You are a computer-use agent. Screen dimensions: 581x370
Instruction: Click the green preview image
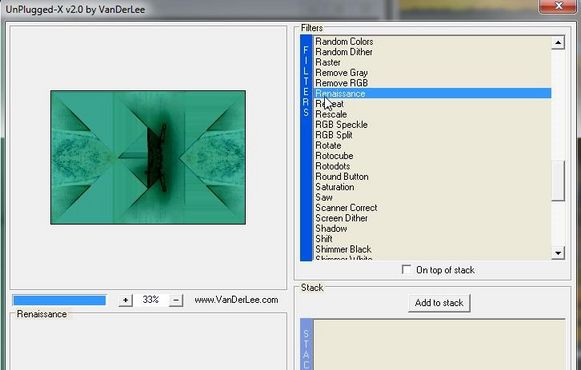(x=148, y=157)
